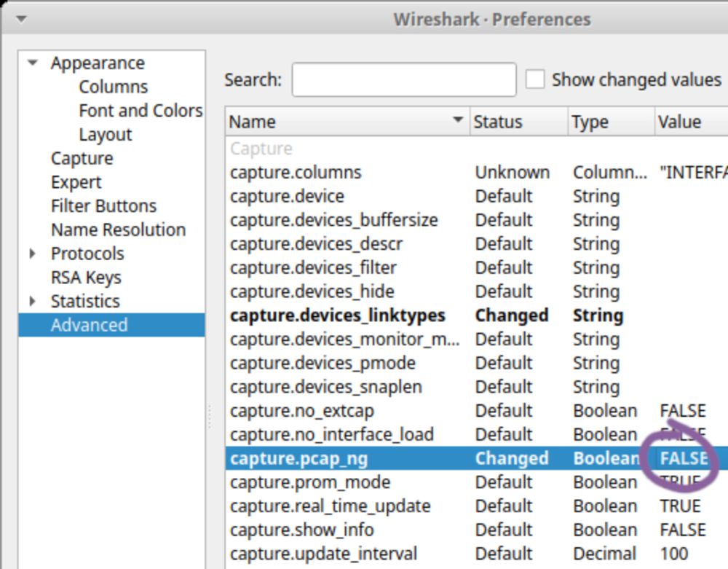Sort by the Name column header
The height and width of the screenshot is (569, 728).
click(x=347, y=122)
